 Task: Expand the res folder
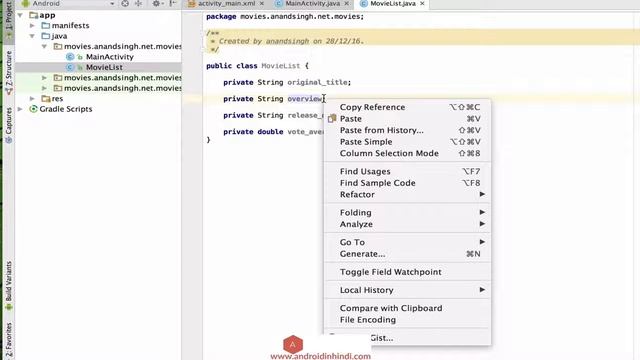click(x=32, y=99)
